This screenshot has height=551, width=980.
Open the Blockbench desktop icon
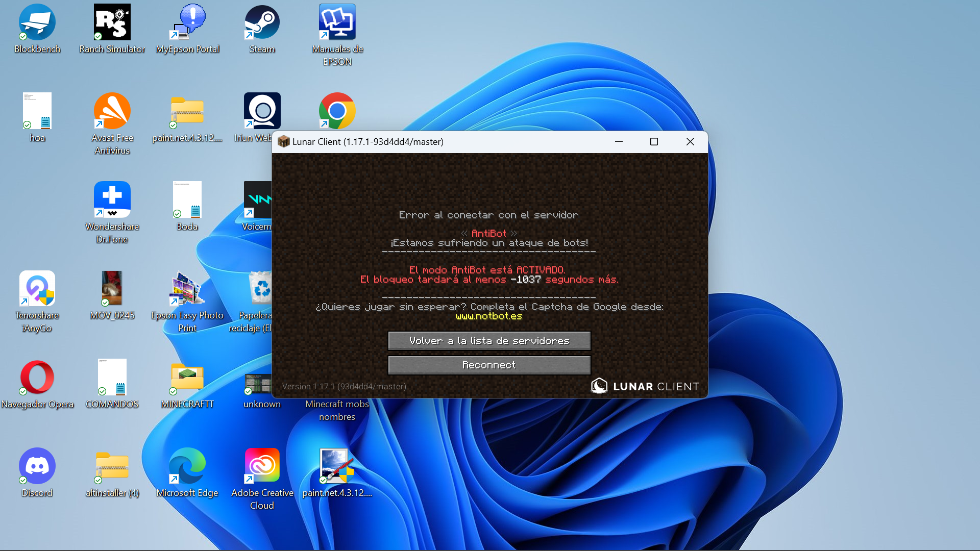click(37, 23)
